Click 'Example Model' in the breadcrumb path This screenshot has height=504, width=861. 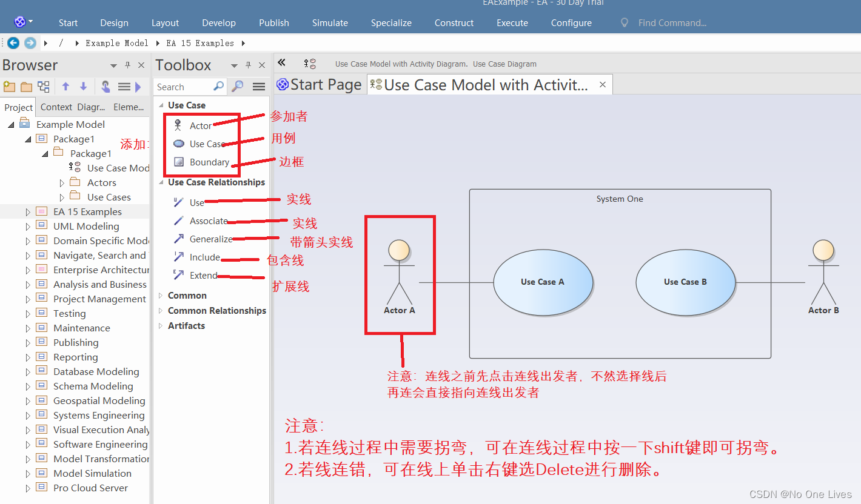(x=116, y=43)
